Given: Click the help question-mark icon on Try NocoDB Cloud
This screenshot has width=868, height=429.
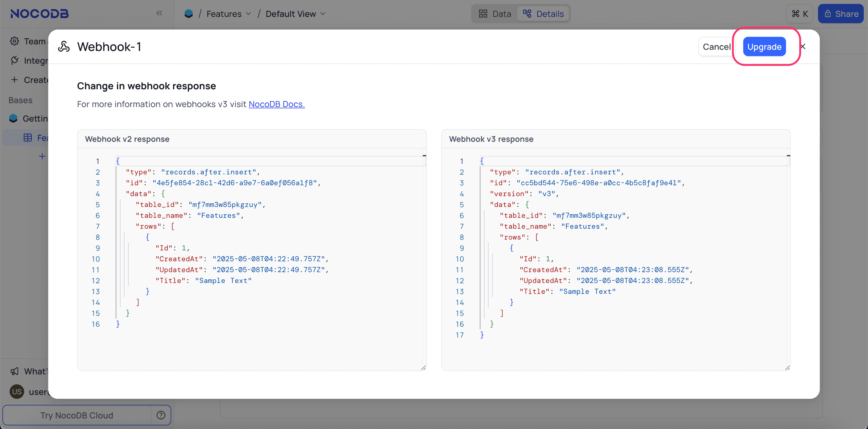Looking at the screenshot, I should 161,415.
